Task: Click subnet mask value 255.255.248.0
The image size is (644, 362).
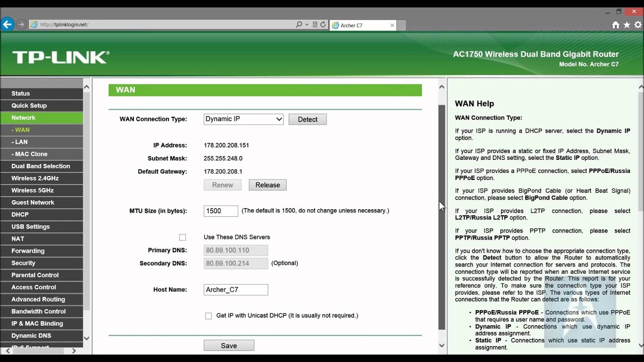Action: (x=223, y=158)
